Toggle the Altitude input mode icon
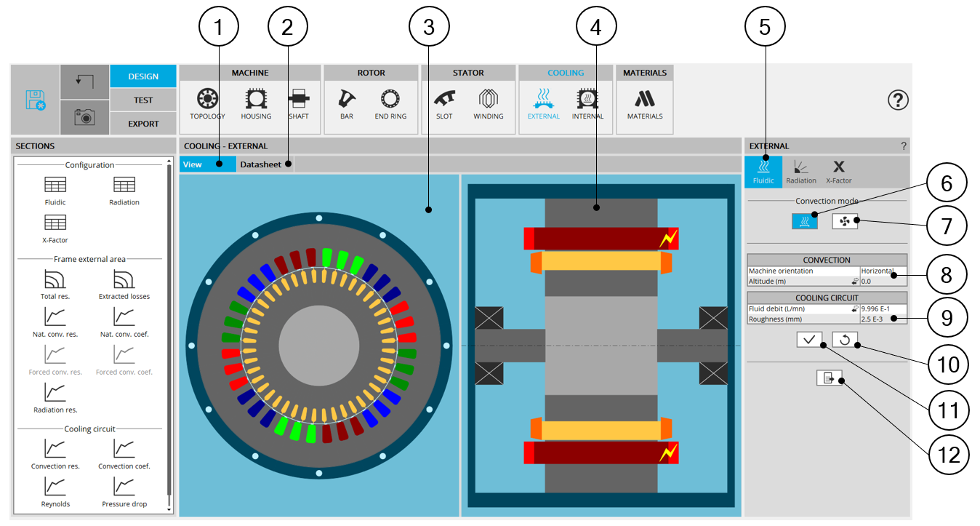Viewport: 980px width, 526px height. click(855, 281)
